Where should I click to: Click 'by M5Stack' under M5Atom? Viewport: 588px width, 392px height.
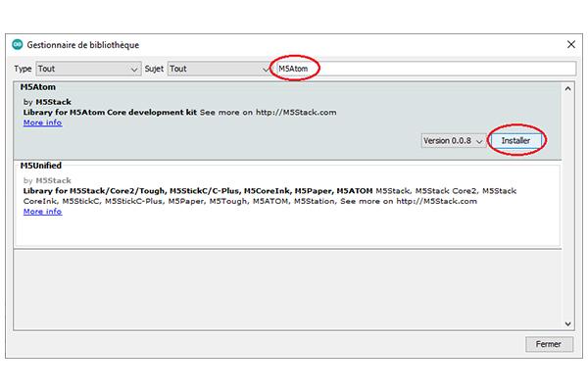[x=47, y=102]
